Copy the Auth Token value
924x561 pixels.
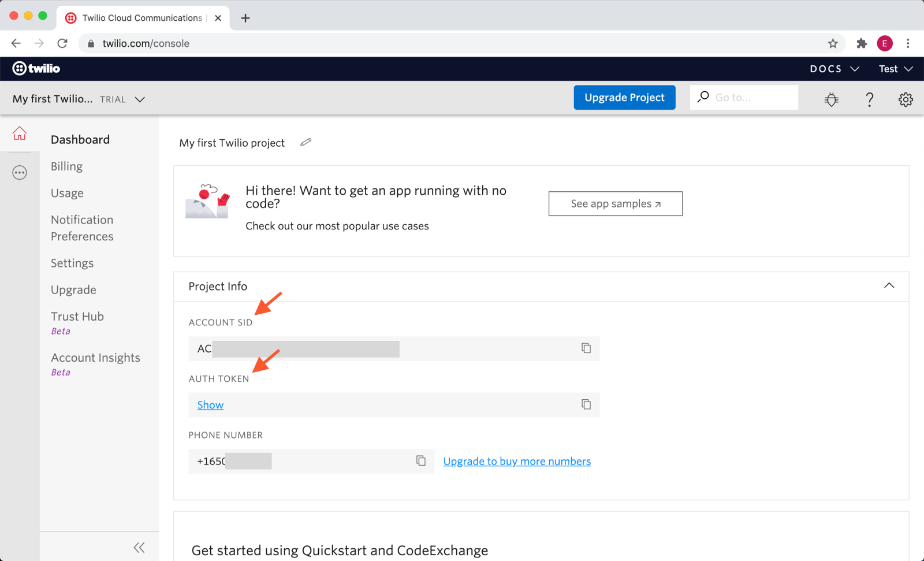click(x=586, y=404)
